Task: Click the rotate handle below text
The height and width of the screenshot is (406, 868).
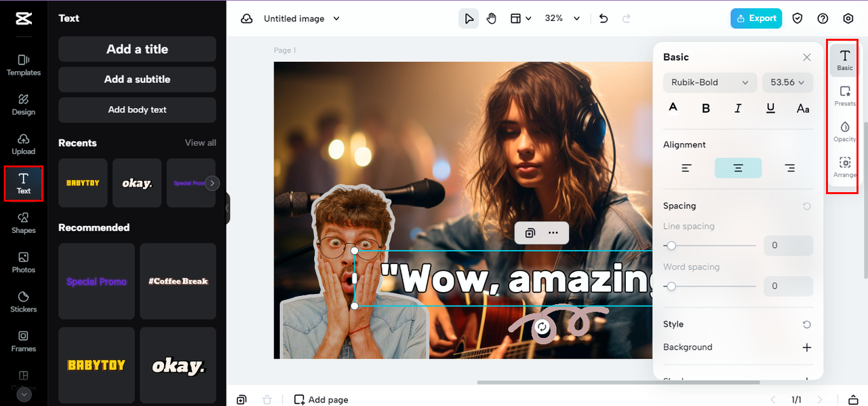Action: click(x=541, y=328)
